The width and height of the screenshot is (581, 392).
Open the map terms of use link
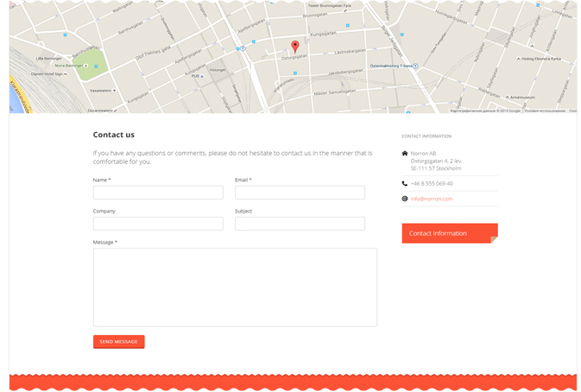[545, 111]
